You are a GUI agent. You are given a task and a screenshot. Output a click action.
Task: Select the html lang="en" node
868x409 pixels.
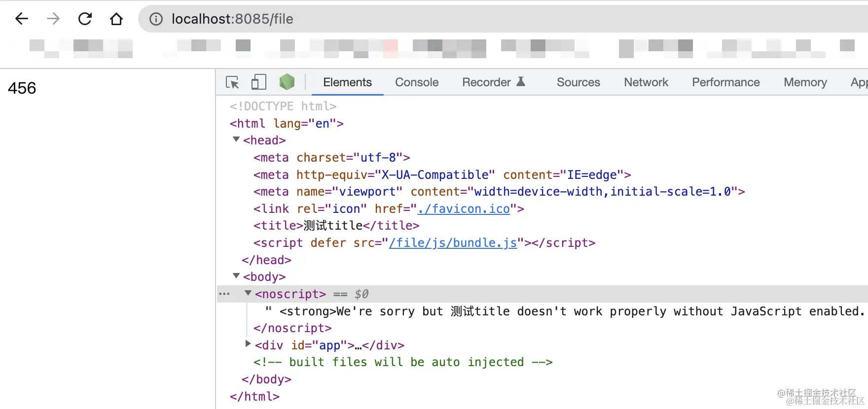pos(287,124)
